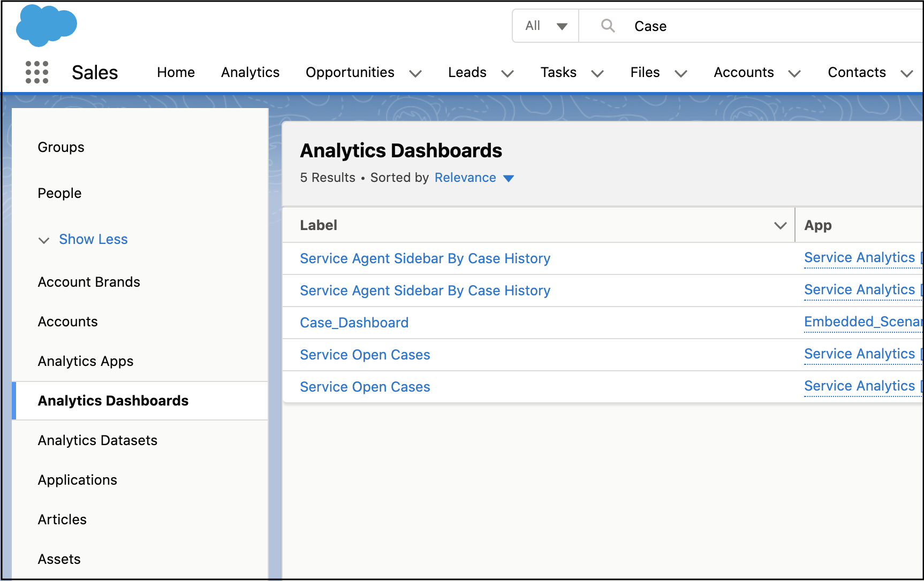
Task: Expand the Files tab chevron menu
Action: click(681, 73)
